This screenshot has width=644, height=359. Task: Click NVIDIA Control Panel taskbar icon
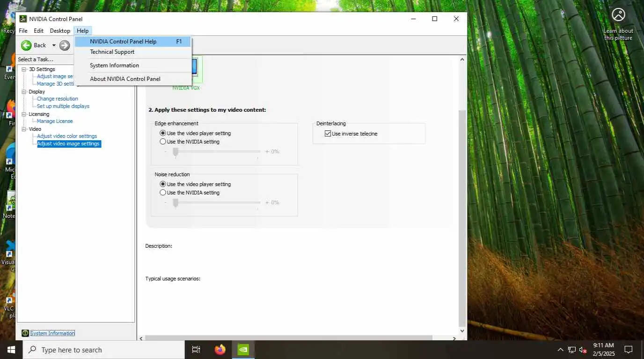point(243,350)
